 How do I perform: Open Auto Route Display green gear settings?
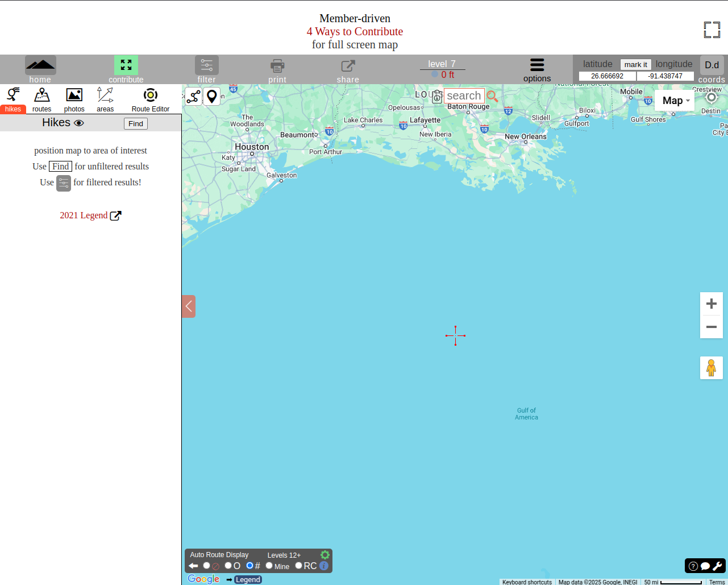point(325,555)
